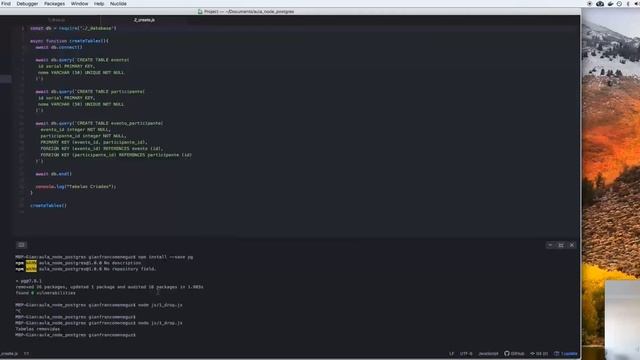Viewport: 640px width, 360px height.
Task: Open the Window menu
Action: 79,4
